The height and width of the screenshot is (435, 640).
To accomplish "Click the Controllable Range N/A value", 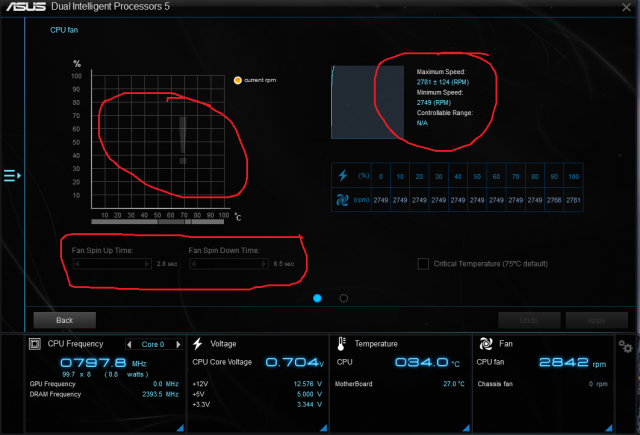I will point(422,123).
